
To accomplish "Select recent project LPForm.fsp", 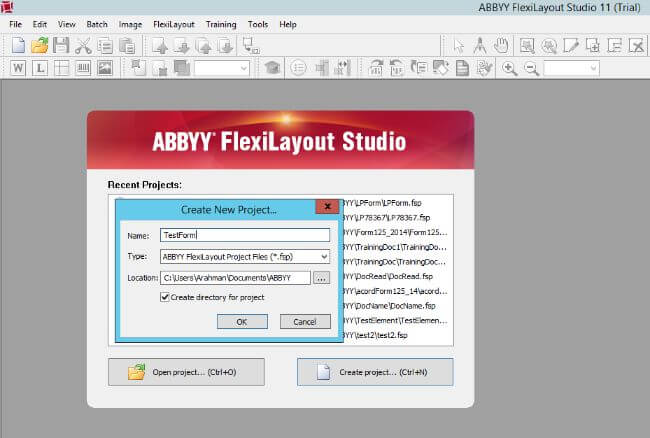I will click(382, 203).
